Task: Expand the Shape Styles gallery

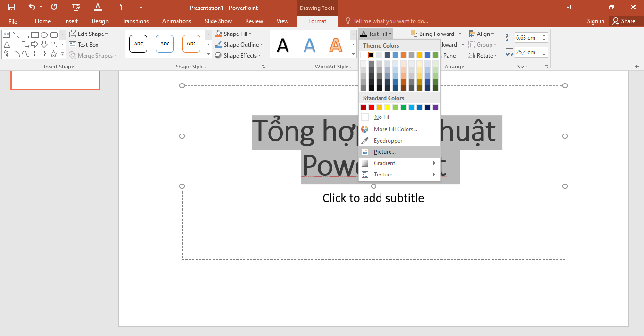Action: [208, 54]
